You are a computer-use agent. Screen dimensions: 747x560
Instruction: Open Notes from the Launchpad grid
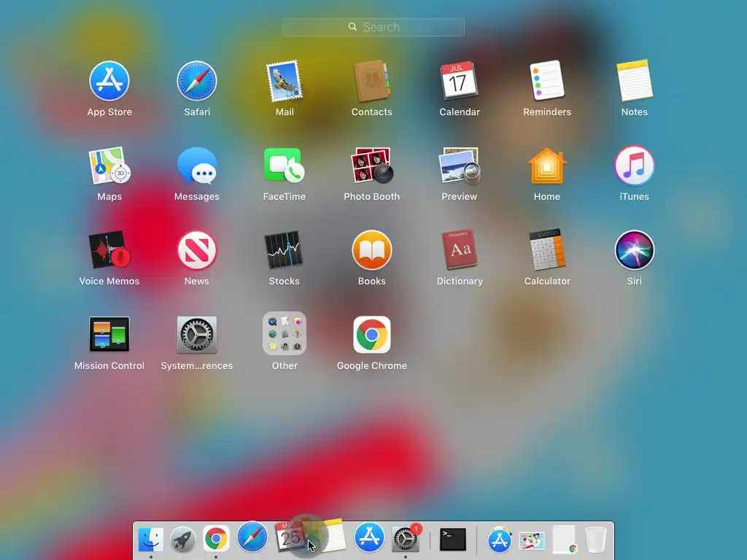pos(634,80)
